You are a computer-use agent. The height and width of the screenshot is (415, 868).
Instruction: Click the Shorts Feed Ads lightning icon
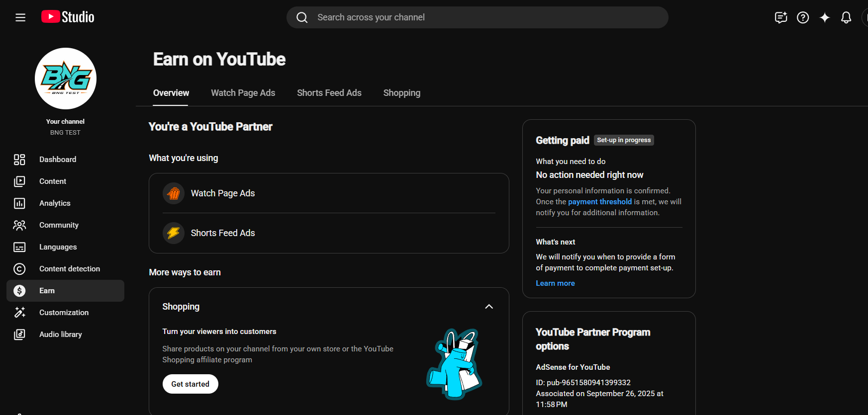click(174, 233)
